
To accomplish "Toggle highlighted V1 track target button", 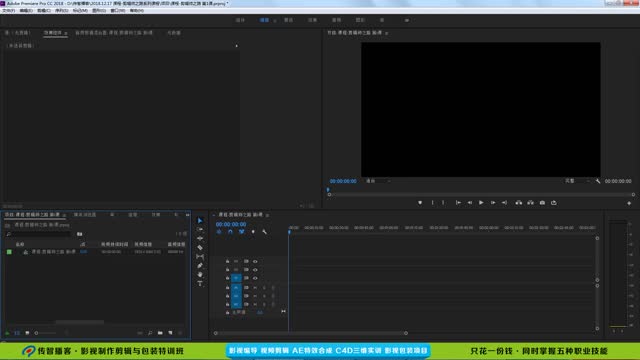I will pyautogui.click(x=236, y=278).
